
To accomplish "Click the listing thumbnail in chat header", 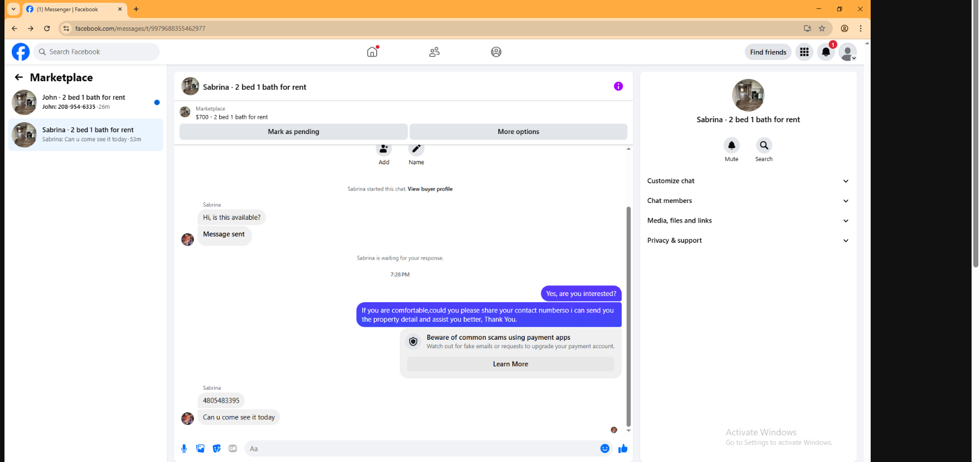I will [190, 86].
